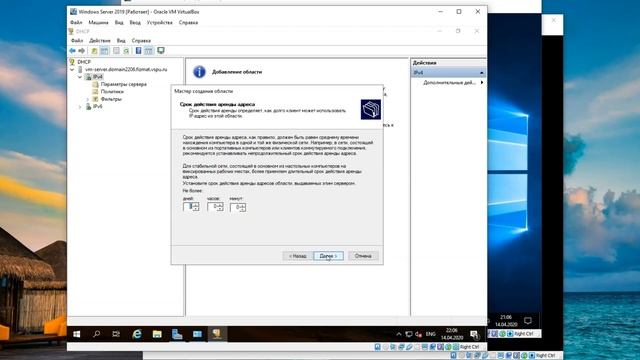Screen dimensions: 640x360
Task: Select Параметры сервера in the tree
Action: (123, 84)
